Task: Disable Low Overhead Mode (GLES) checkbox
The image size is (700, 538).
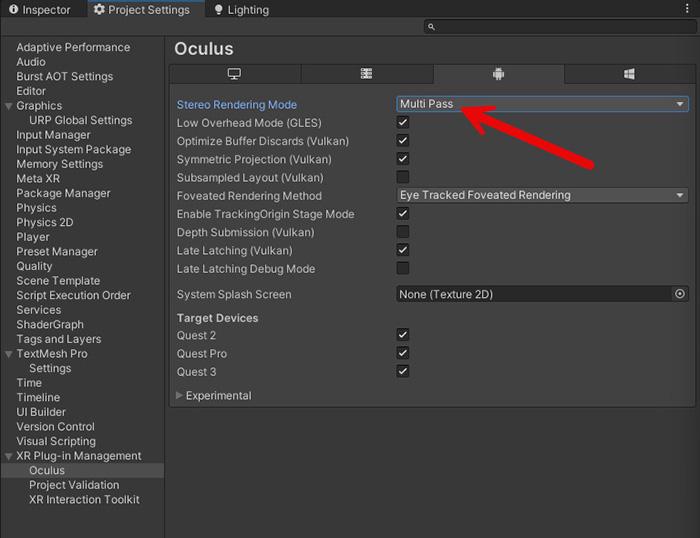Action: (x=403, y=122)
